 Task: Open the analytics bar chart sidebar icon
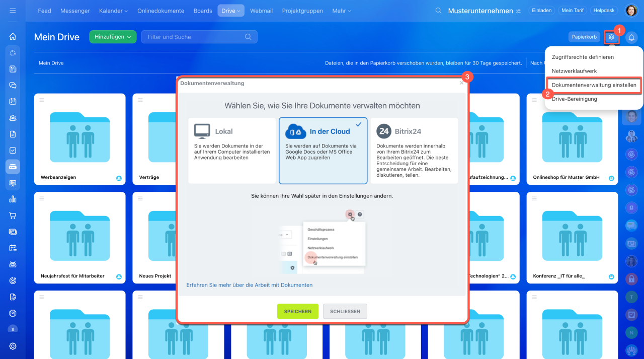point(13,199)
